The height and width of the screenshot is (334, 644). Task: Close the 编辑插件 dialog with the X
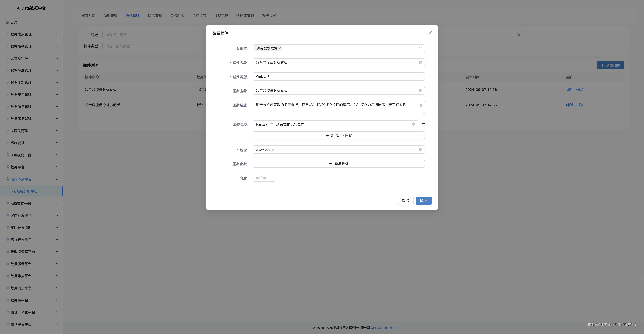click(x=430, y=32)
